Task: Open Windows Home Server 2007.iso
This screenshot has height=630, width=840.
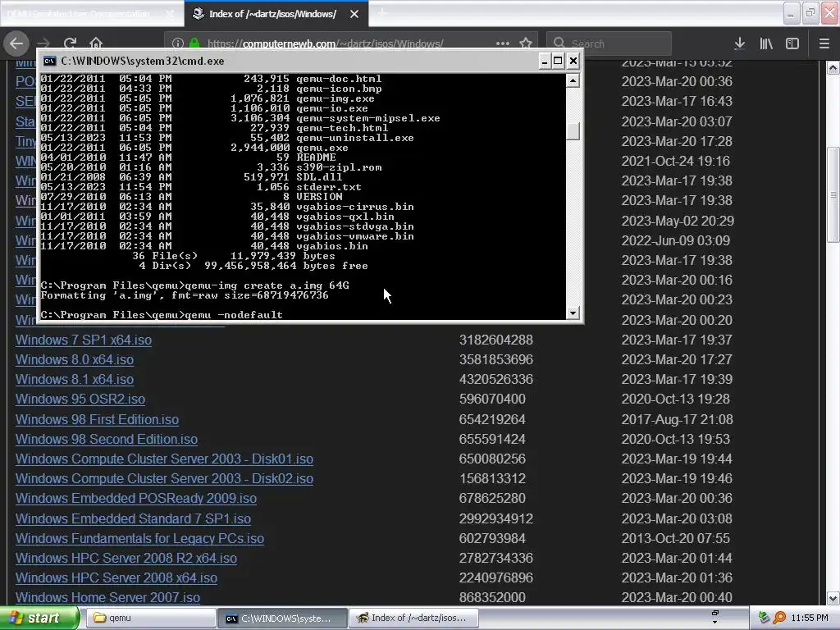Action: point(107,597)
